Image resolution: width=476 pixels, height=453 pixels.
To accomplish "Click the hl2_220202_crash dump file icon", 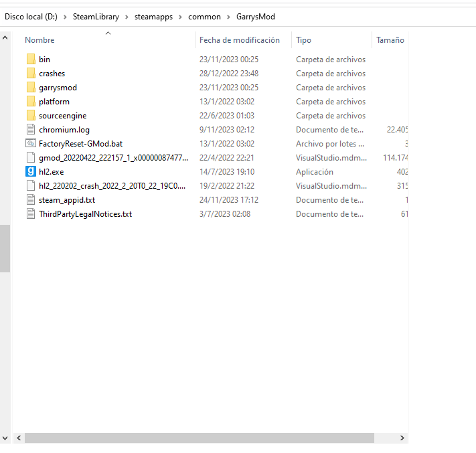I will pyautogui.click(x=31, y=186).
